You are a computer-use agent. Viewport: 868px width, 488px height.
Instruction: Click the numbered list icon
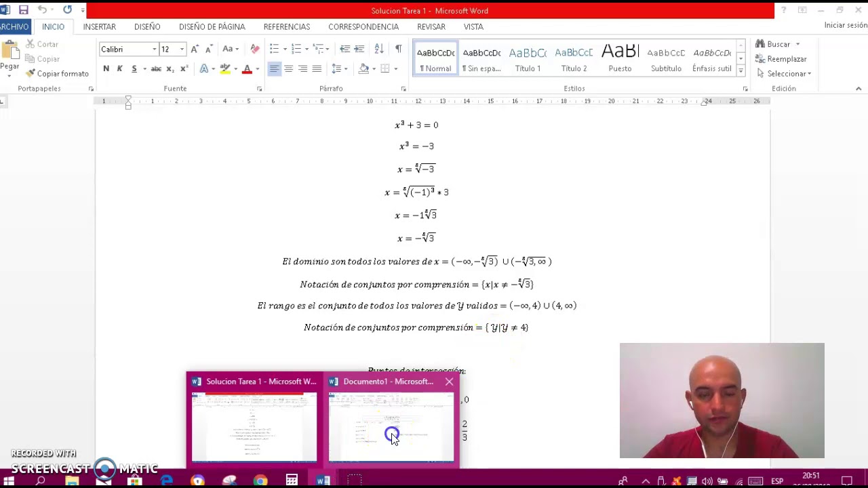click(x=296, y=49)
